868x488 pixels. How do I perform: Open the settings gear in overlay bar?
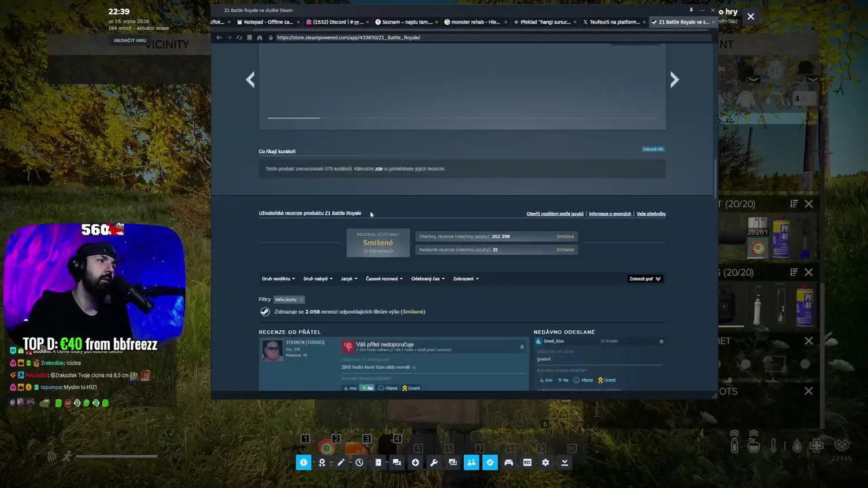tap(545, 462)
